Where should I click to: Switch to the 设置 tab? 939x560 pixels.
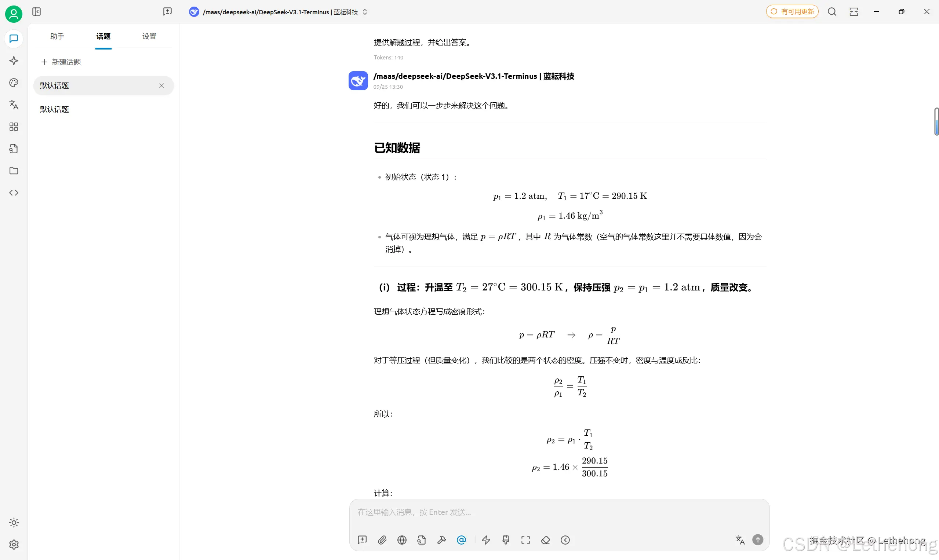[149, 36]
